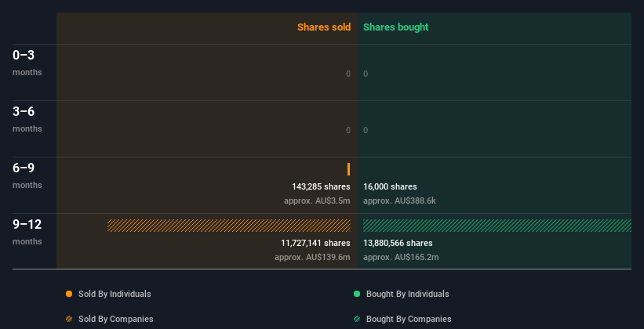This screenshot has height=329, width=644.
Task: Click the sold zero in 3–6 months row
Action: tap(348, 131)
